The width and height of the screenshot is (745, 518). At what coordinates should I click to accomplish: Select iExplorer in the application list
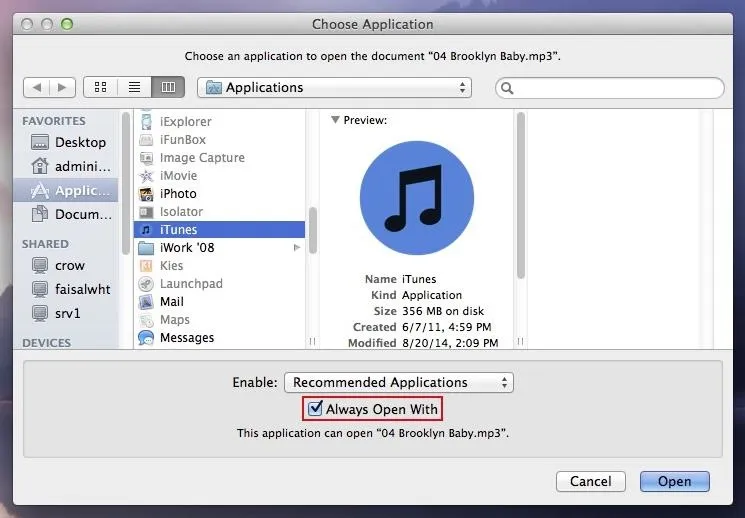[x=220, y=122]
